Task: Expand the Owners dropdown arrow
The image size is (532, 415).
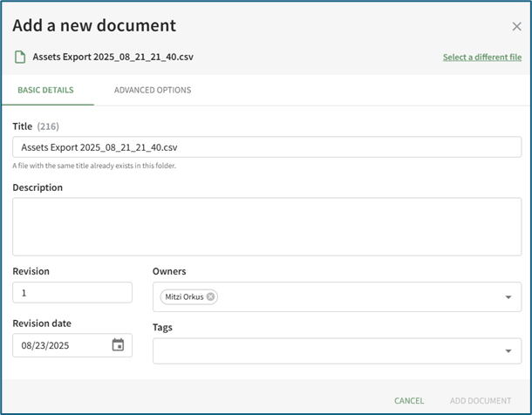Action: click(x=508, y=297)
